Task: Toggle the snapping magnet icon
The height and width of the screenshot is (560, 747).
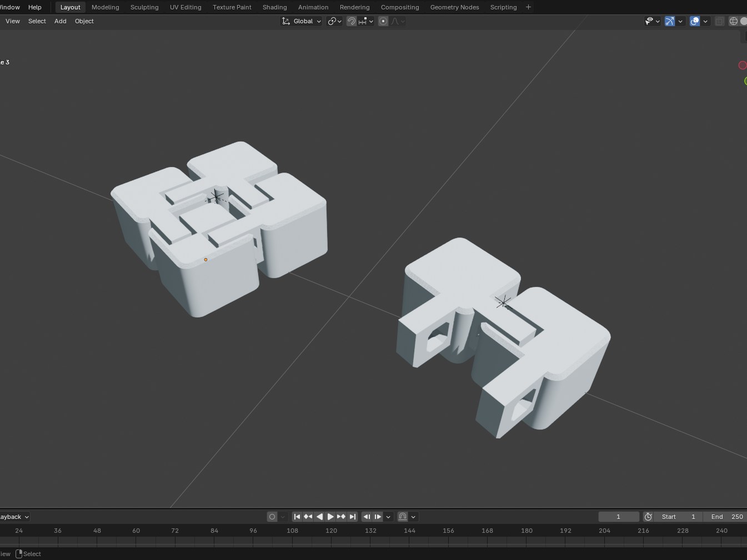Action: tap(352, 21)
